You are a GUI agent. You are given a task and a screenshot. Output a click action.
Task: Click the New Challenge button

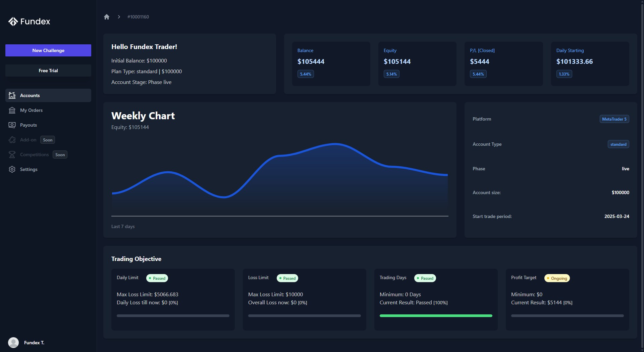48,50
